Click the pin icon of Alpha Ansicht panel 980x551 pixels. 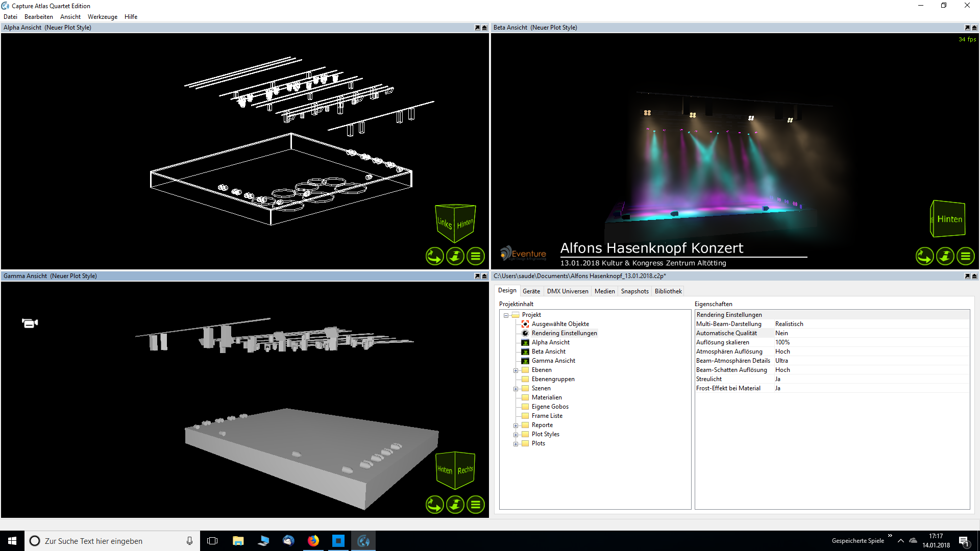pyautogui.click(x=477, y=28)
